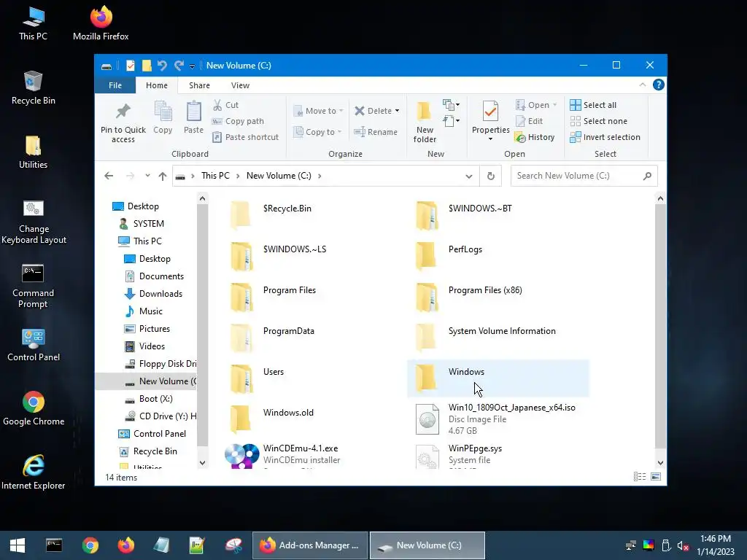
Task: Open Utilities folder on desktop
Action: [x=33, y=152]
